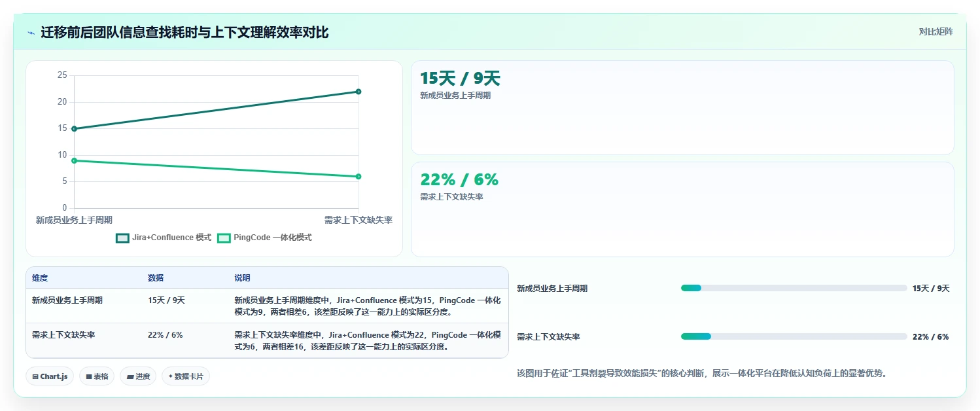980x411 pixels.
Task: Click the Jira+Confluence legend color box
Action: tap(122, 238)
